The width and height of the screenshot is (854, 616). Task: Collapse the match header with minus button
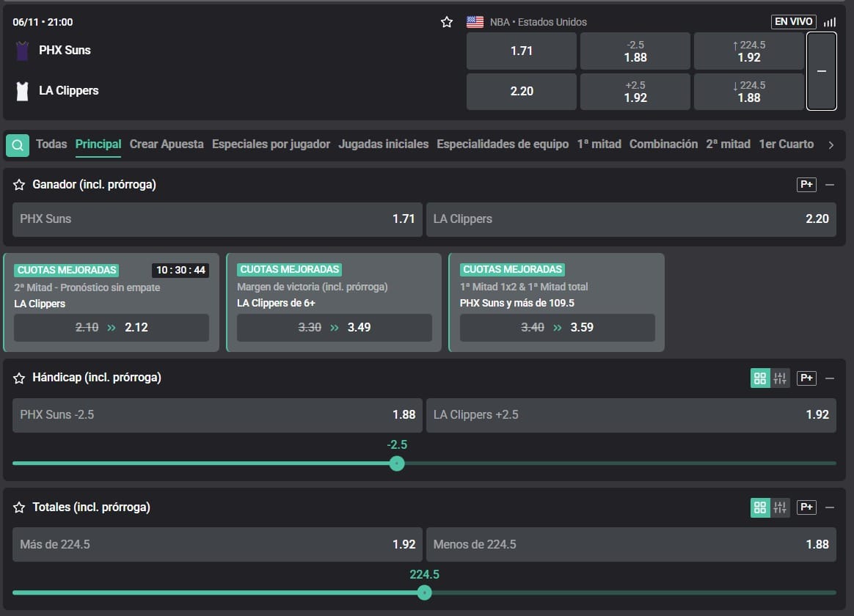[822, 71]
